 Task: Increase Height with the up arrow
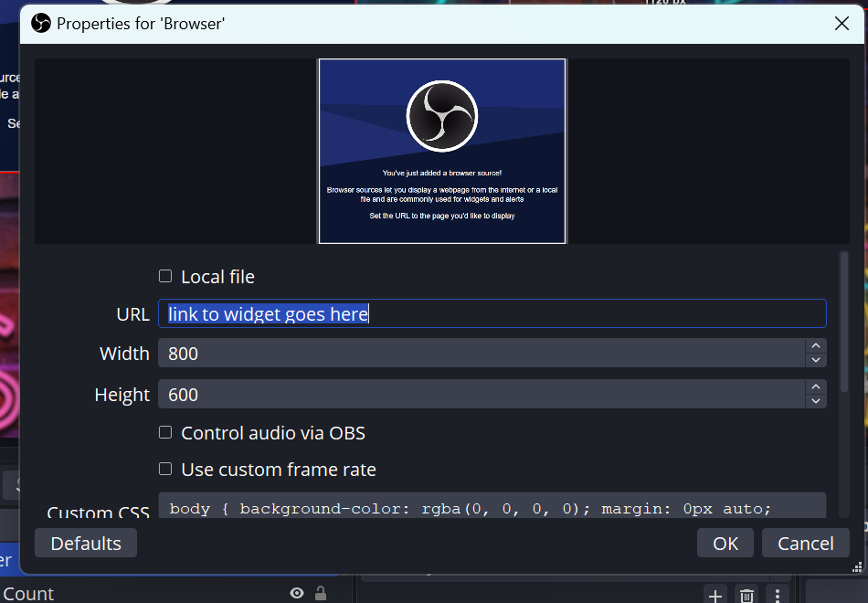[x=816, y=388]
